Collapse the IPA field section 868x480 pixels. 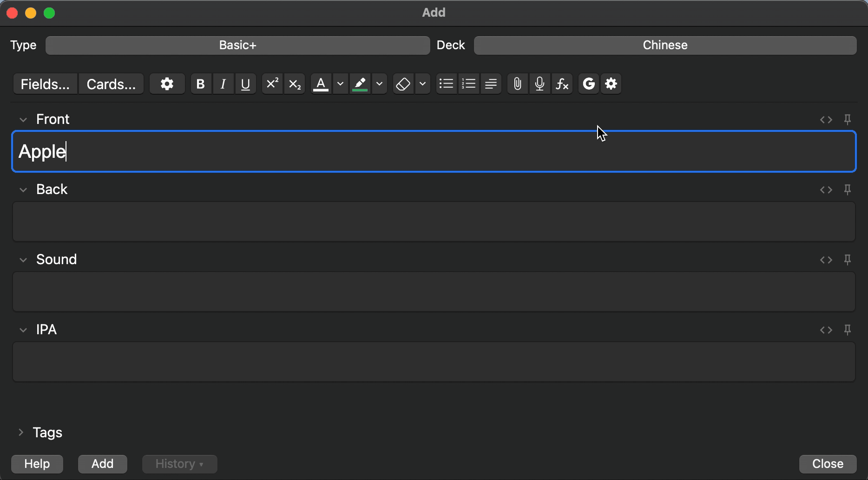click(x=23, y=330)
